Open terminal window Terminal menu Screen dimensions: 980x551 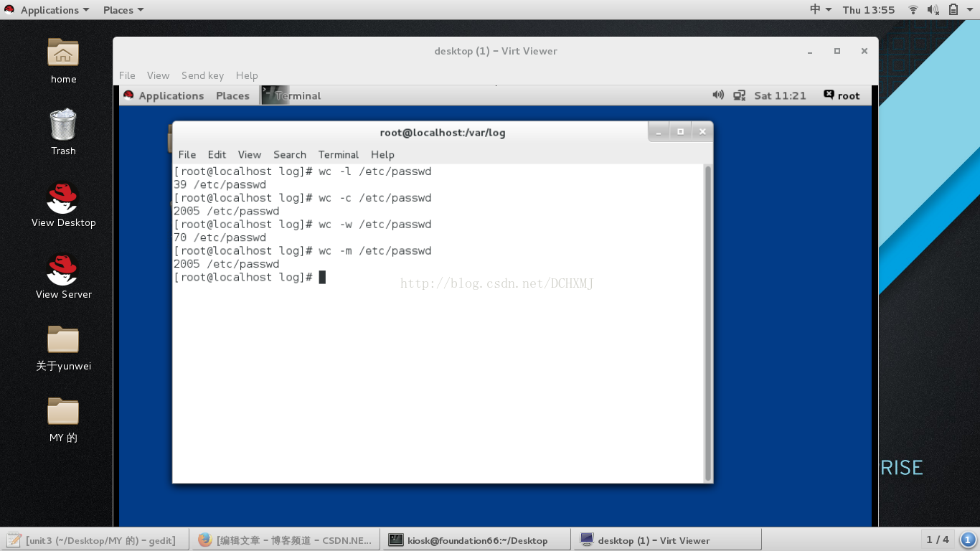coord(339,154)
